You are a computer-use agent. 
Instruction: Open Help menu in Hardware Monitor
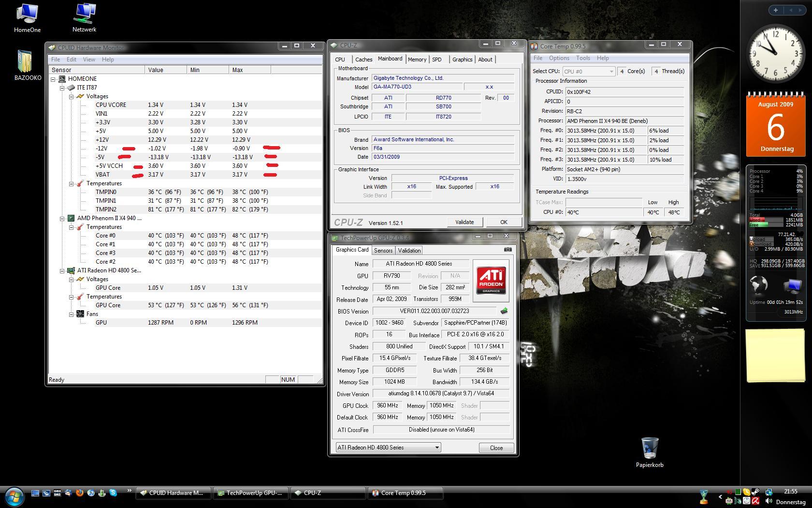coord(108,60)
